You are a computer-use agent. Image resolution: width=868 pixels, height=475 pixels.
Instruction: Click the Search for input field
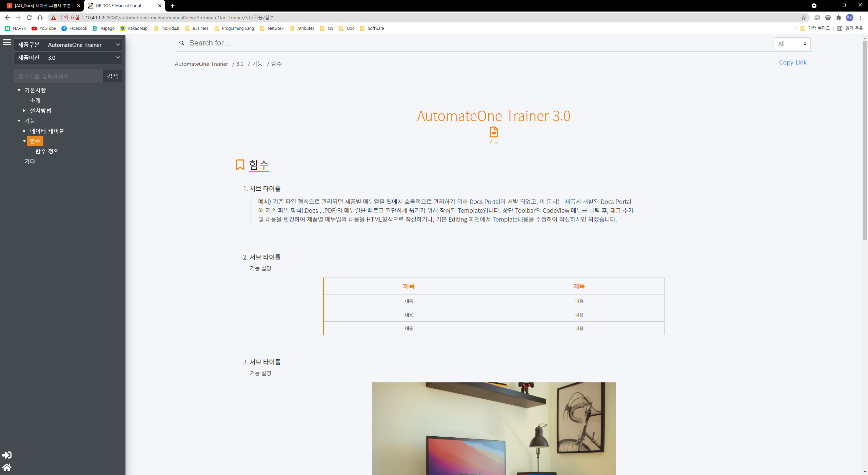click(x=475, y=43)
